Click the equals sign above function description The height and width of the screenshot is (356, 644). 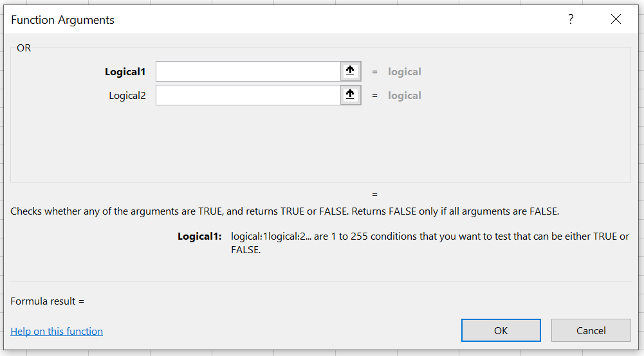click(x=374, y=195)
